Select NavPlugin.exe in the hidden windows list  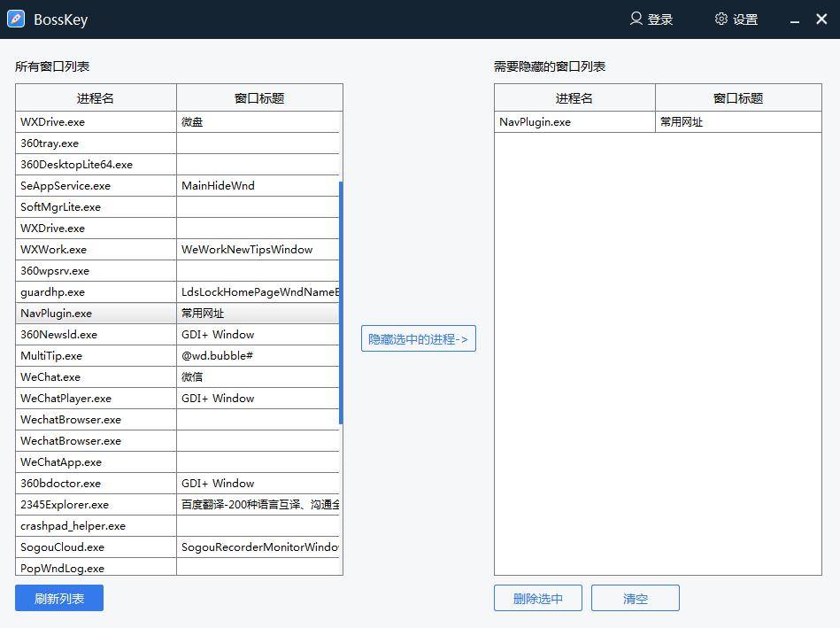coord(574,121)
